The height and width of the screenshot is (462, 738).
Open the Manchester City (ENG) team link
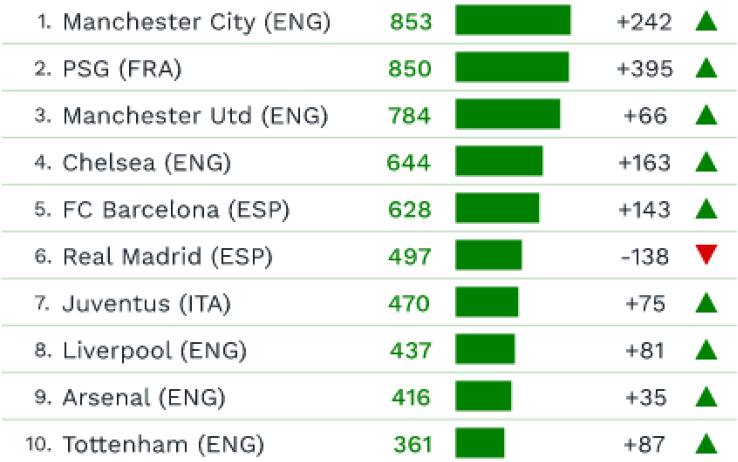[196, 21]
